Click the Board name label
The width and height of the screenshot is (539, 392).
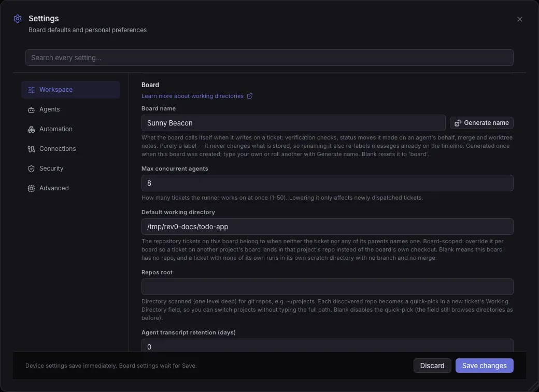159,108
